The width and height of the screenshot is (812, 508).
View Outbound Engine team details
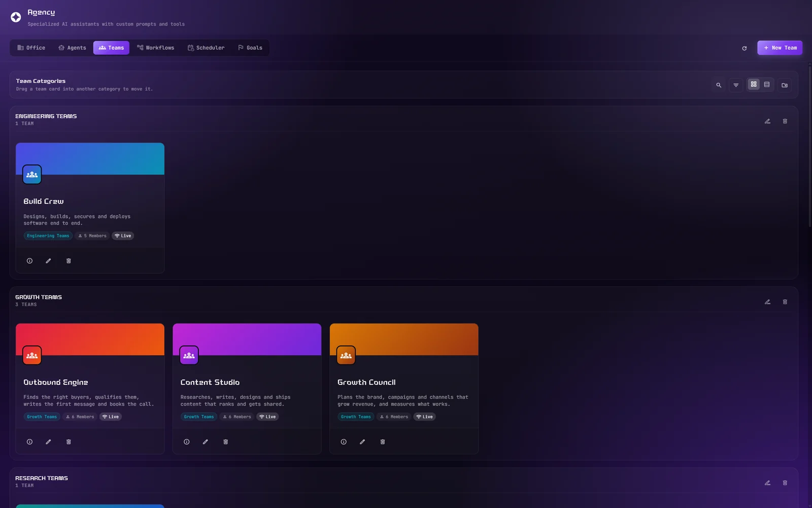30,441
